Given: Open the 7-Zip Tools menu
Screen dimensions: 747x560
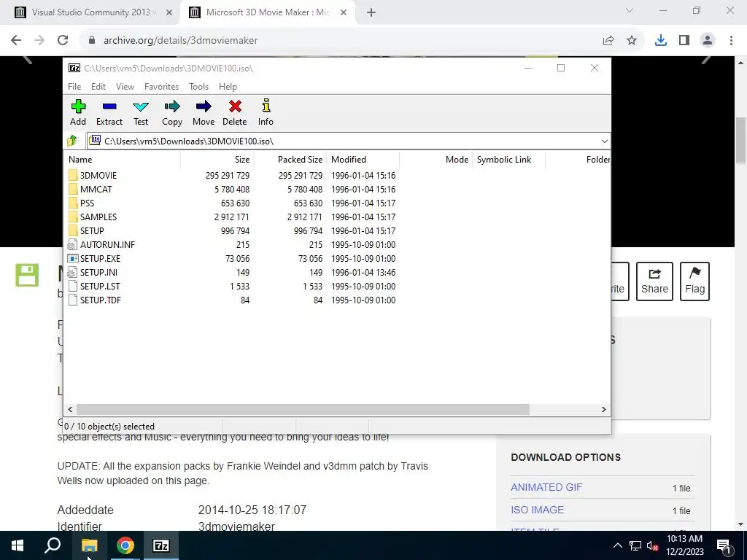Looking at the screenshot, I should tap(198, 87).
